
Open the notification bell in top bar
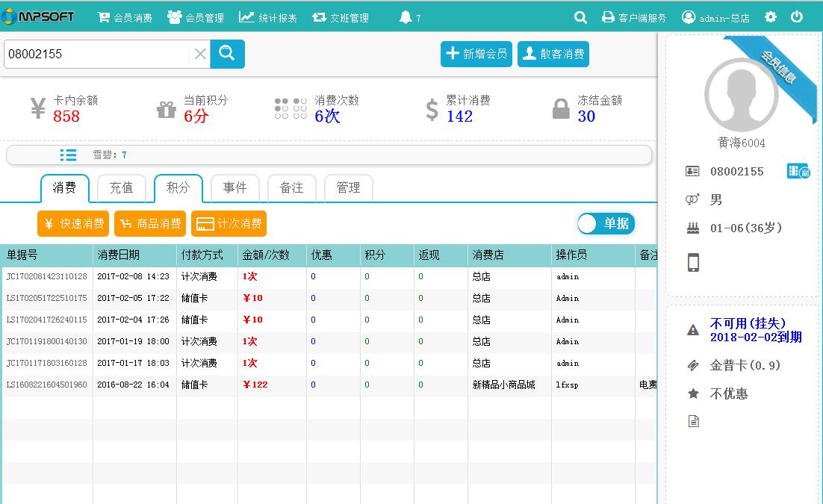tap(406, 17)
